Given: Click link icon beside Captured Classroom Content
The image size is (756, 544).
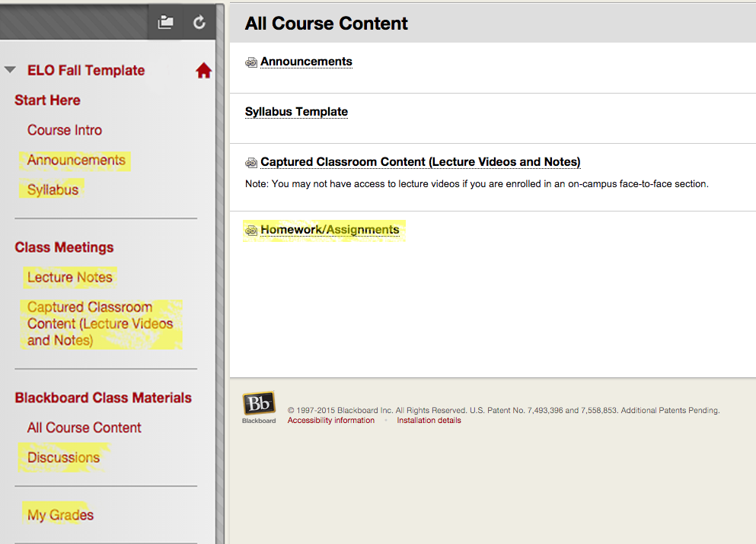Looking at the screenshot, I should point(251,162).
